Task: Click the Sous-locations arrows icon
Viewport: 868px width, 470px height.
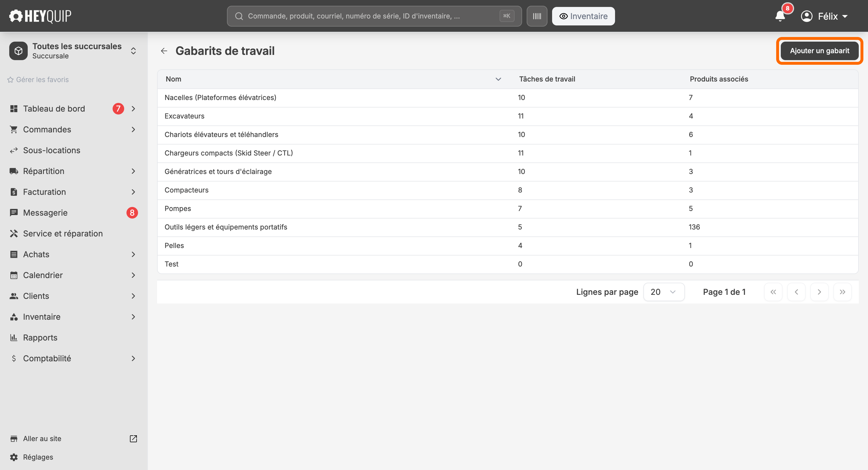Action: 14,150
